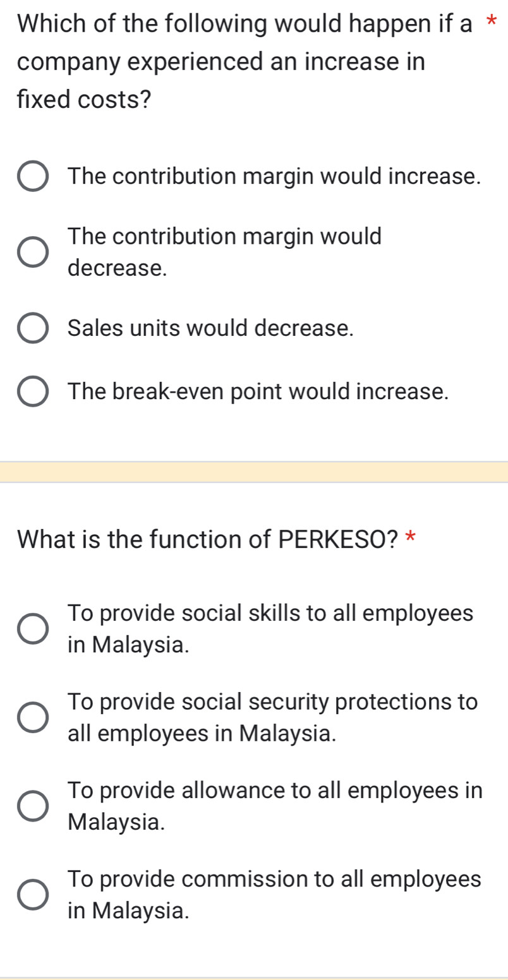The height and width of the screenshot is (980, 508).
Task: Click the answer text "The contribution margin would decrease."
Action: 225,252
